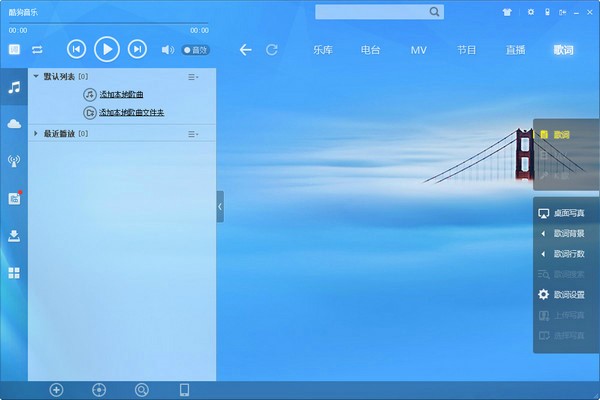600x400 pixels.
Task: Open the 默认列表 list menu dropdown
Action: click(193, 77)
